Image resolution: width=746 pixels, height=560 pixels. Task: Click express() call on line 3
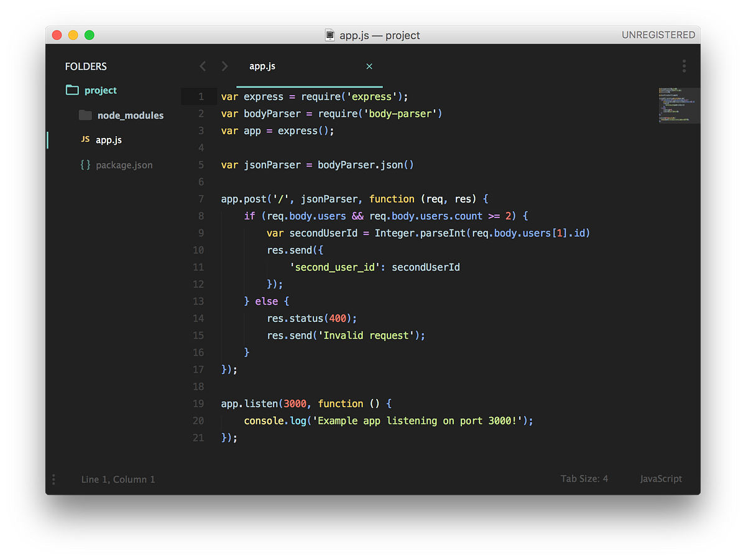pos(303,131)
